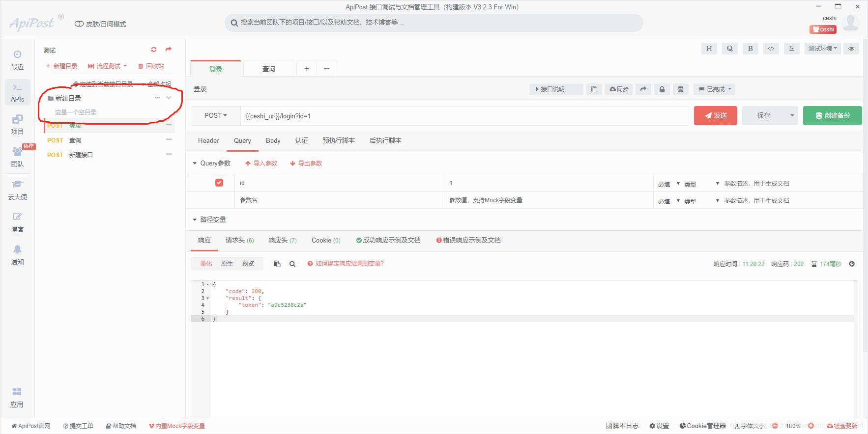
Task: Switch to the 认证 tab
Action: (x=302, y=141)
